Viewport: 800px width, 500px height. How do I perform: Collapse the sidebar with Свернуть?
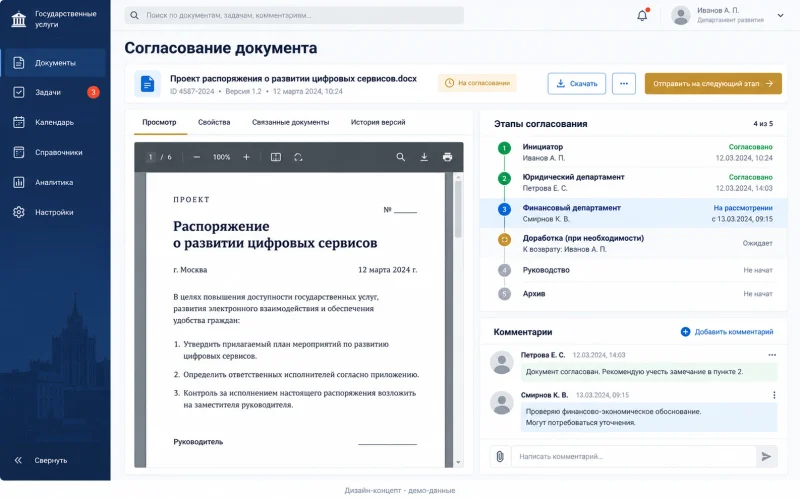point(42,460)
